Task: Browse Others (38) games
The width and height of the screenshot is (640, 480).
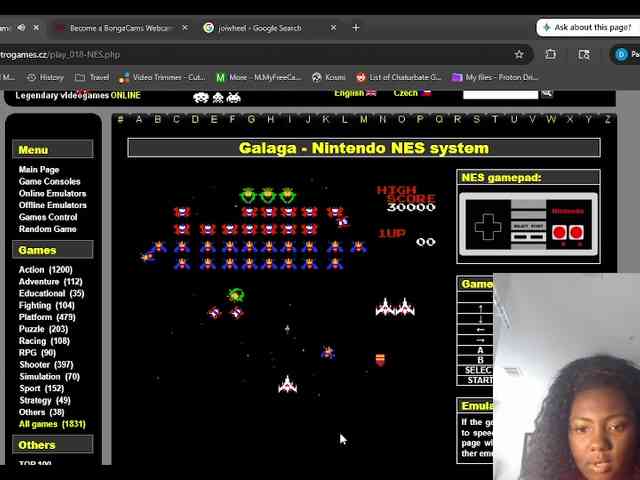Action: click(41, 412)
